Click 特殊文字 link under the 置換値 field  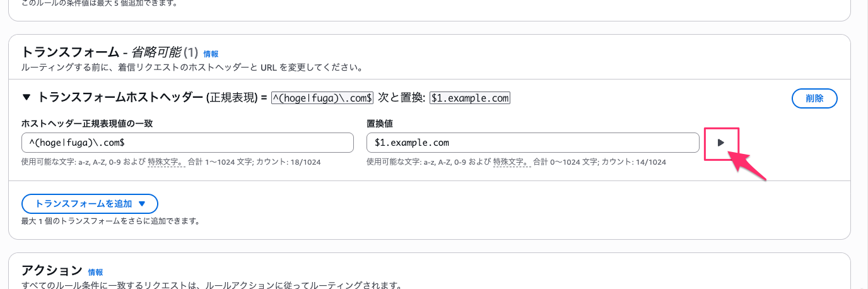510,162
